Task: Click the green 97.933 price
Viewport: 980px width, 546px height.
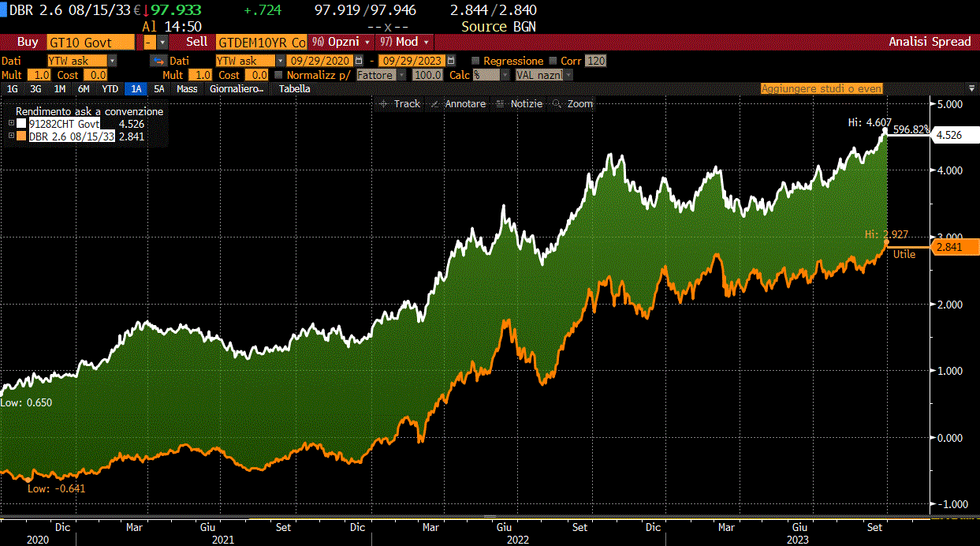Action: [175, 10]
